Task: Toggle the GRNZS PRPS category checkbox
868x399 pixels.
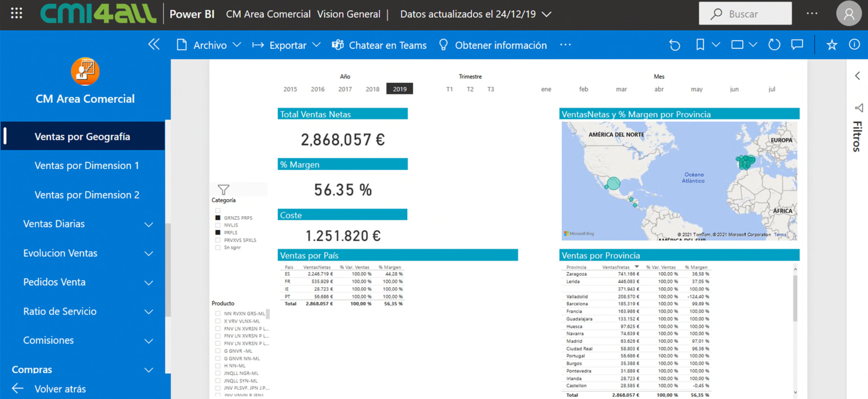Action: pos(218,218)
